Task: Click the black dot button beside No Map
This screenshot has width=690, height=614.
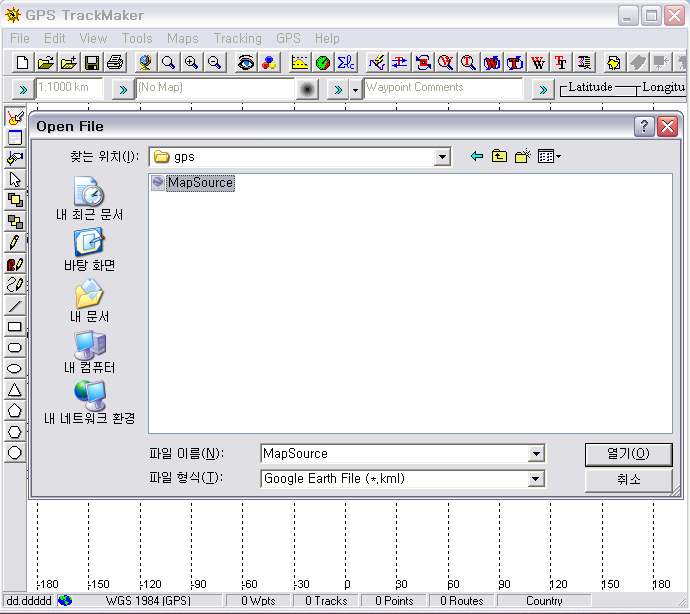Action: click(x=307, y=90)
